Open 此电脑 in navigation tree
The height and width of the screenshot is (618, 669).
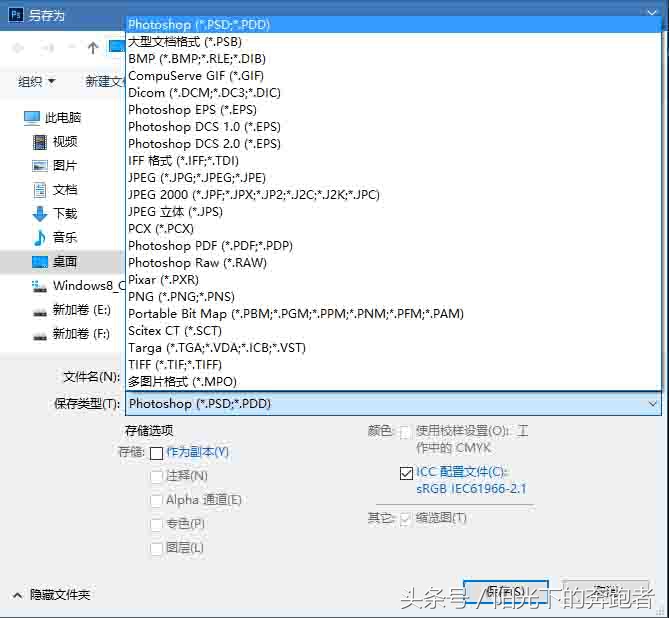63,117
